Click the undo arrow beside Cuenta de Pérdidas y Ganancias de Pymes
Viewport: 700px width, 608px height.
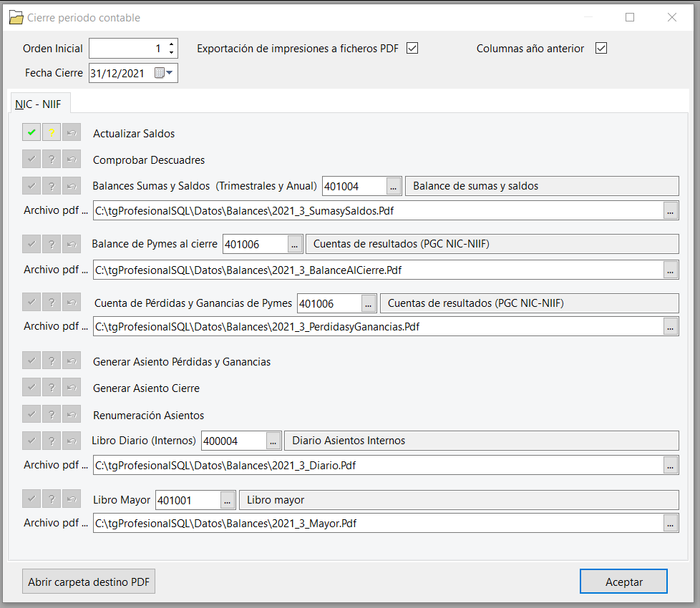point(72,303)
